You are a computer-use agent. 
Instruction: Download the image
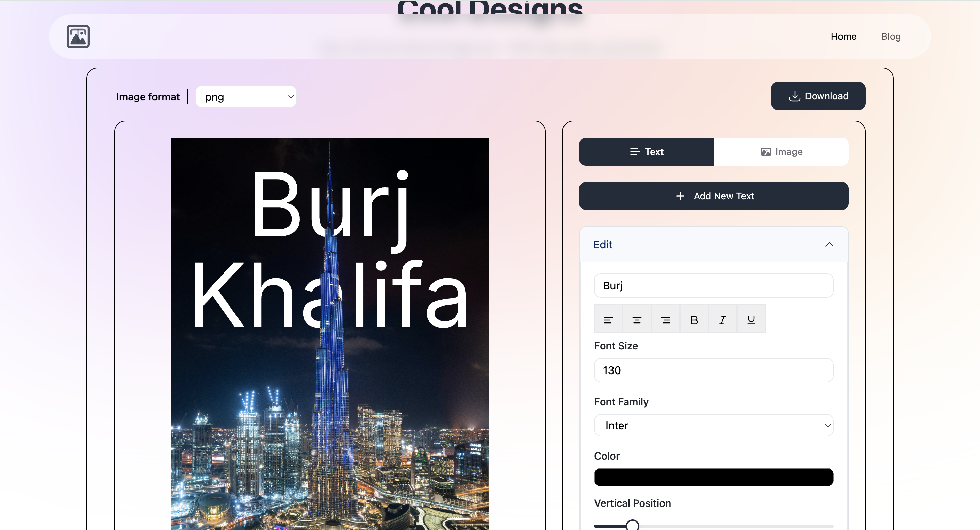coord(818,96)
